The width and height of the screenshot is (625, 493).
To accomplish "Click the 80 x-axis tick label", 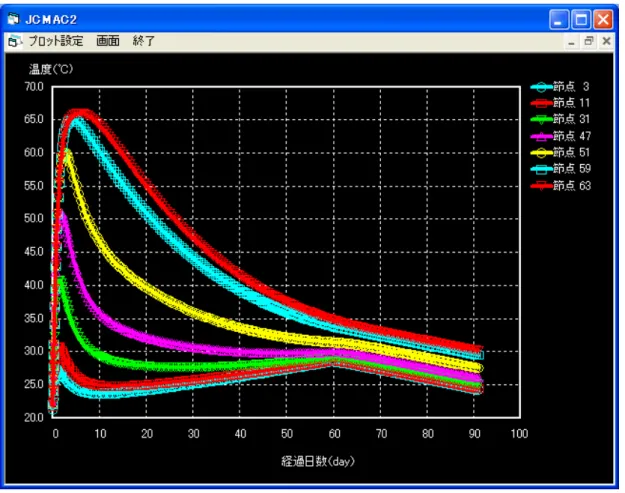I will 428,434.
